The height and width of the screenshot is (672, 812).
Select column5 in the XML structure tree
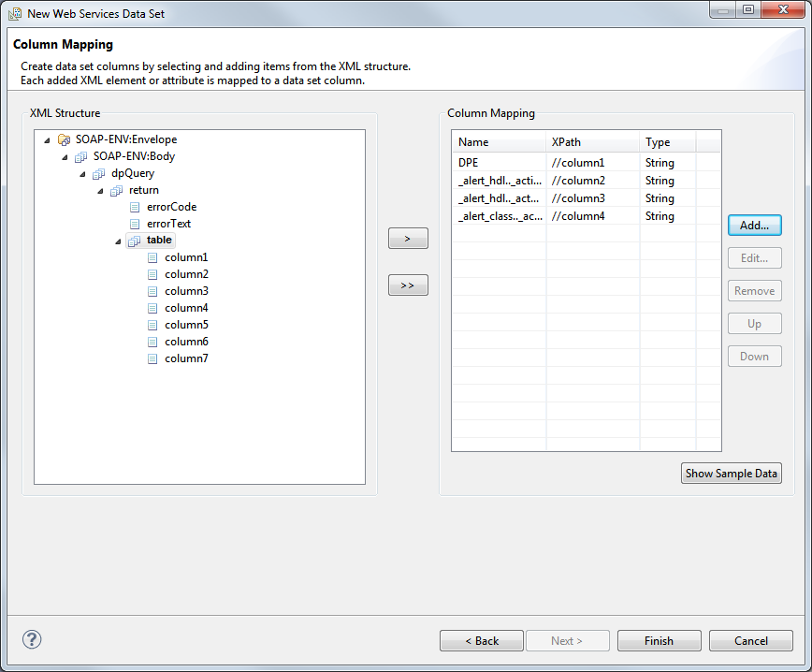click(186, 325)
